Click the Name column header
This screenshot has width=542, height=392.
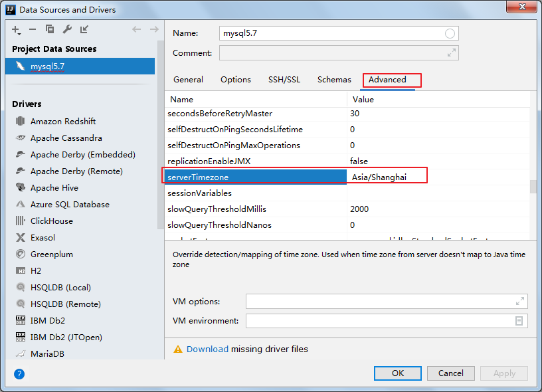click(256, 99)
